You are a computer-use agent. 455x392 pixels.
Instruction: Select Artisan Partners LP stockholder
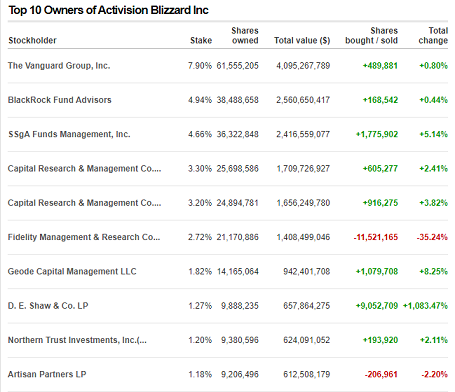47,374
